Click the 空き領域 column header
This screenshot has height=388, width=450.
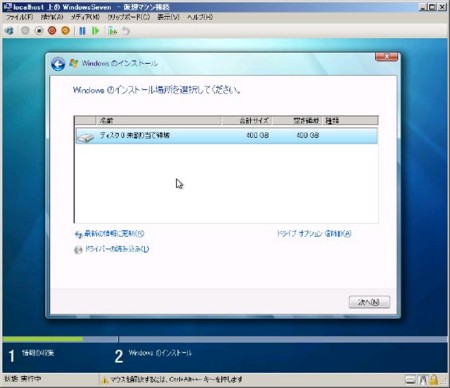coord(297,120)
